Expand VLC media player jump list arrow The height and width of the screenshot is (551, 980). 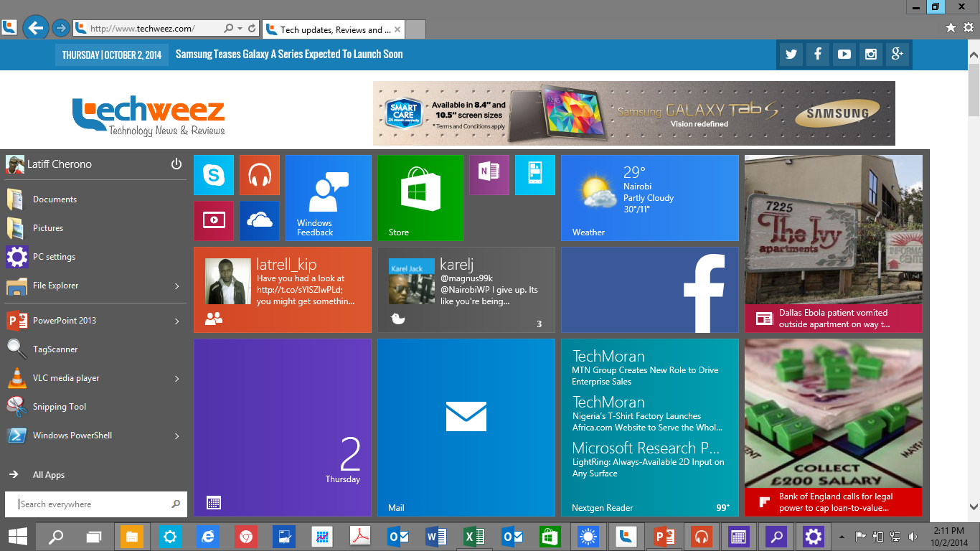point(177,379)
